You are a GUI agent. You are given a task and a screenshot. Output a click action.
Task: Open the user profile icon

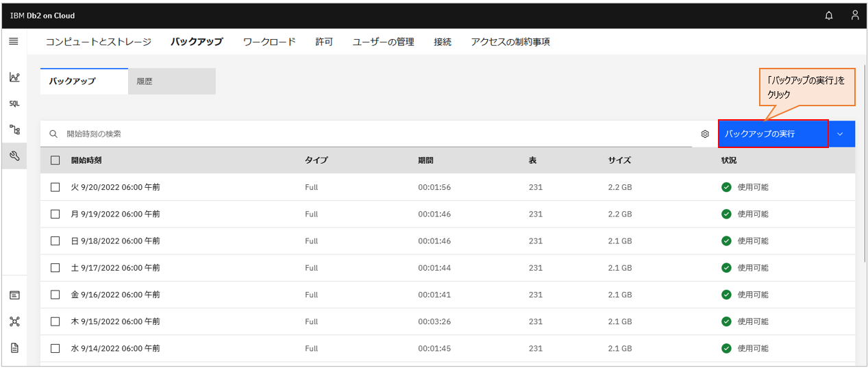tap(855, 15)
